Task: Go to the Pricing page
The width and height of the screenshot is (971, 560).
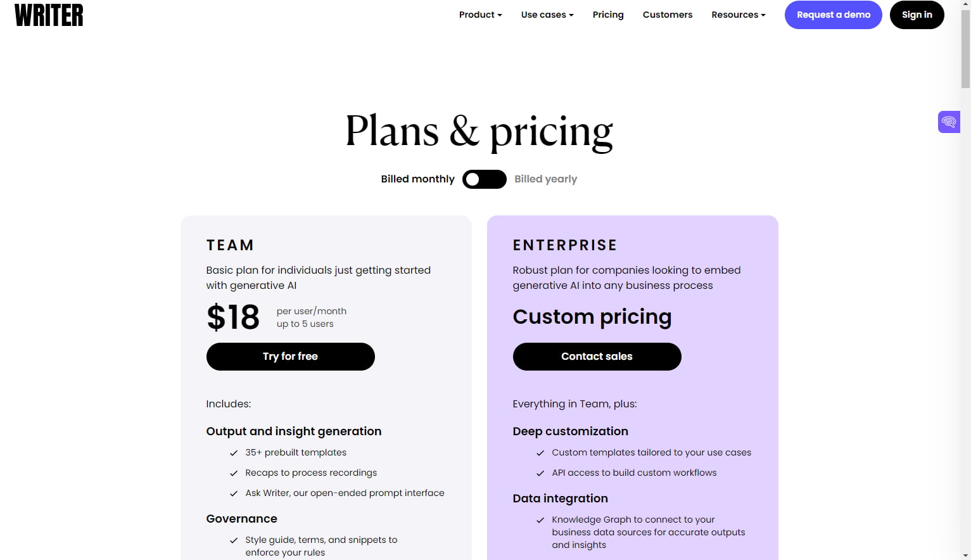Action: pyautogui.click(x=607, y=15)
